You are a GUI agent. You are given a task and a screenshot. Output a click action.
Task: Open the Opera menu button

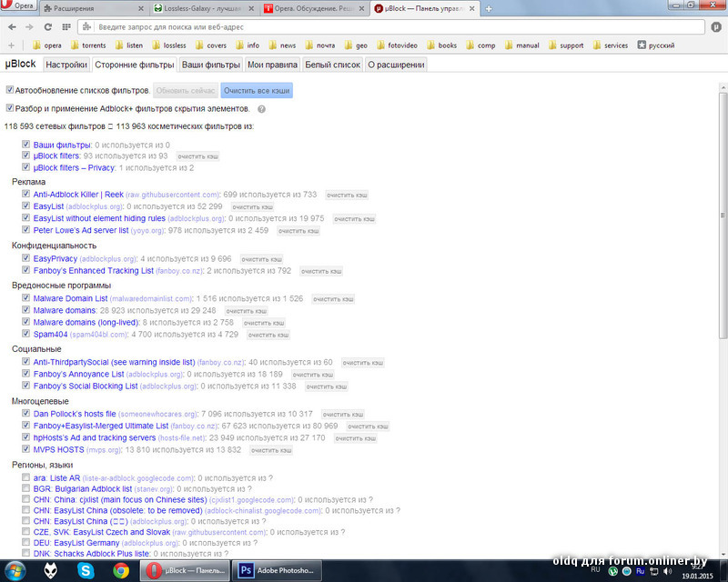coord(18,5)
